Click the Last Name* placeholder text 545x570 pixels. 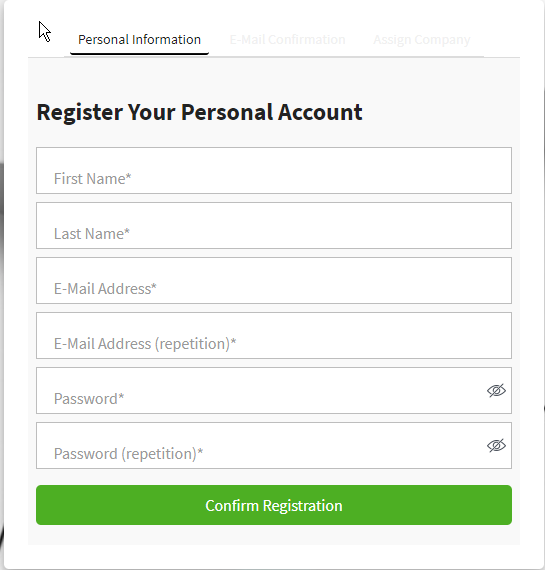92,234
